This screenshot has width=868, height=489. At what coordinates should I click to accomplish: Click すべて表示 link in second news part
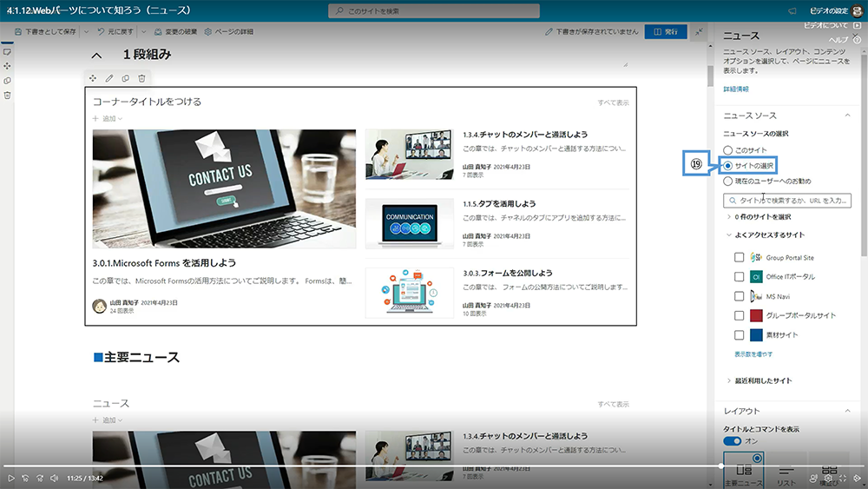click(613, 404)
